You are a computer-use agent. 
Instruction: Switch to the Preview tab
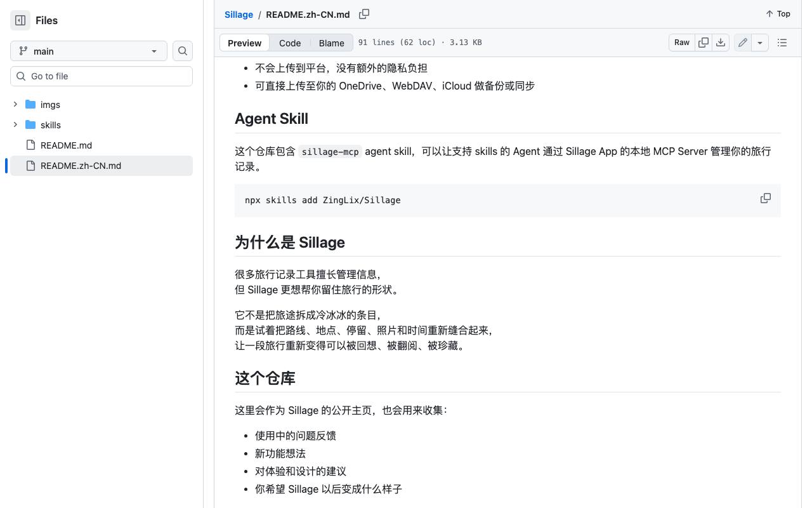(244, 43)
